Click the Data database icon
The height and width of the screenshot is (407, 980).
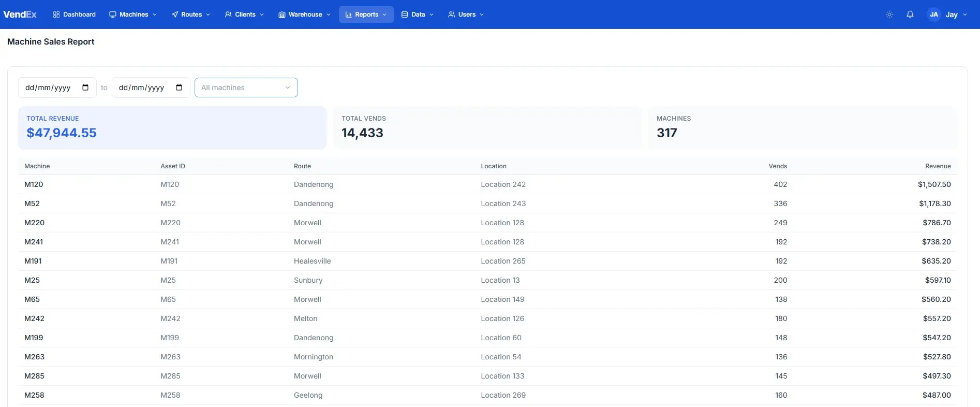click(x=405, y=14)
